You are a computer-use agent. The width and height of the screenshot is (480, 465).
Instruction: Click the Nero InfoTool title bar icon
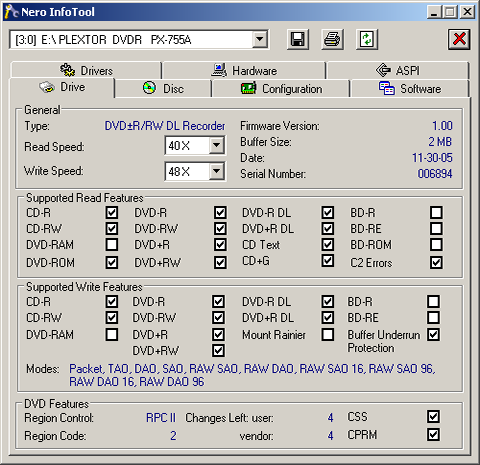11,12
